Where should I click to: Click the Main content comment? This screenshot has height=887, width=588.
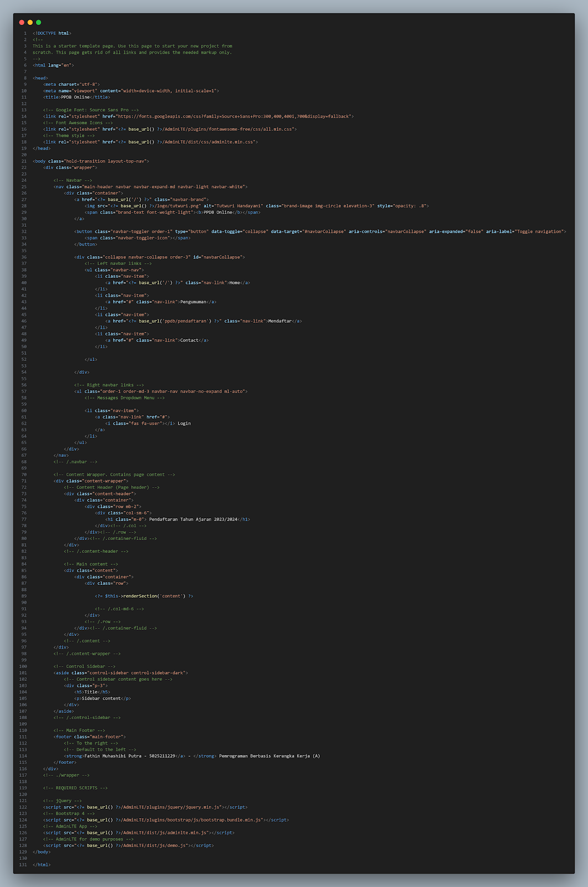(x=91, y=564)
